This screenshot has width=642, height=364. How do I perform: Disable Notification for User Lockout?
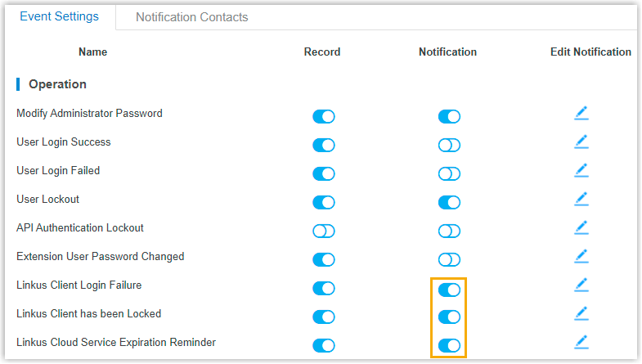pyautogui.click(x=449, y=203)
